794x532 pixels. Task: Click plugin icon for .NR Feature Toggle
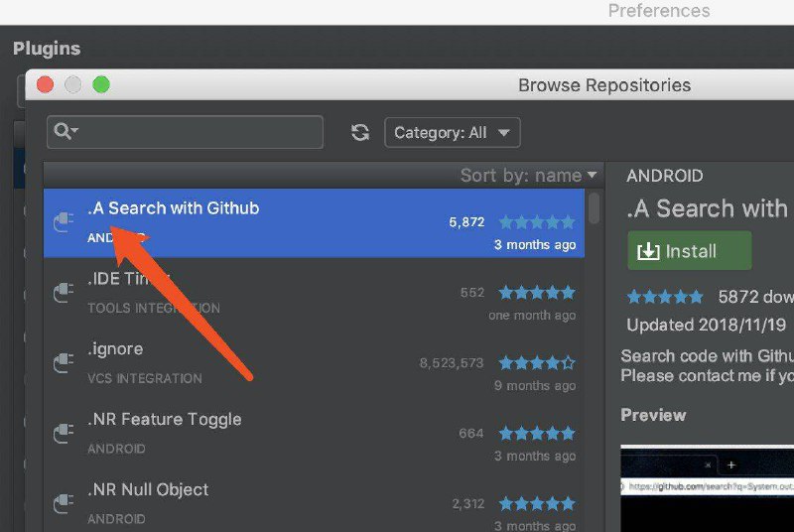click(x=64, y=433)
